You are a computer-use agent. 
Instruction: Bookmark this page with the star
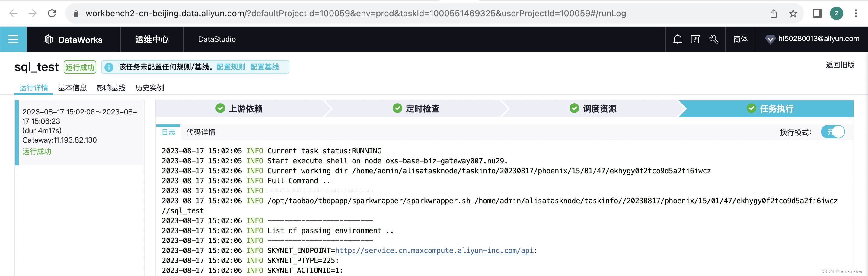793,14
